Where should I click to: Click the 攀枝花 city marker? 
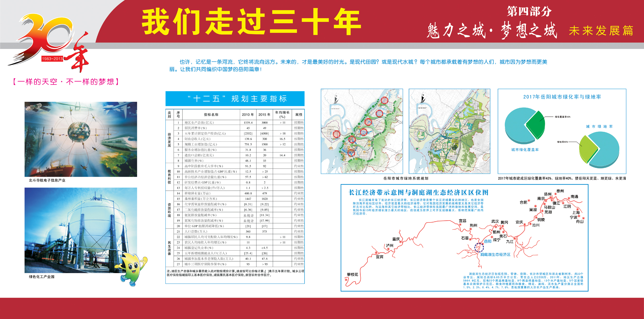tap(346, 279)
